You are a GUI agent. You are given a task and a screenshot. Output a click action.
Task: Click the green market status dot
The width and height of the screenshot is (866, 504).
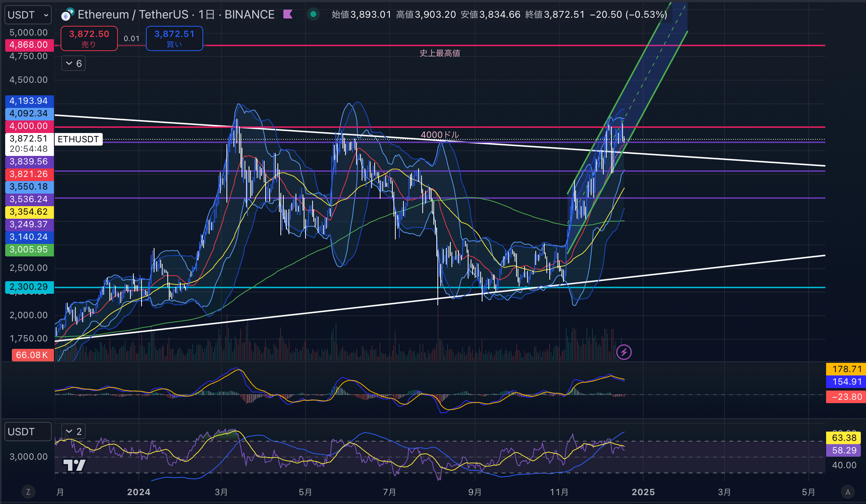(x=313, y=14)
